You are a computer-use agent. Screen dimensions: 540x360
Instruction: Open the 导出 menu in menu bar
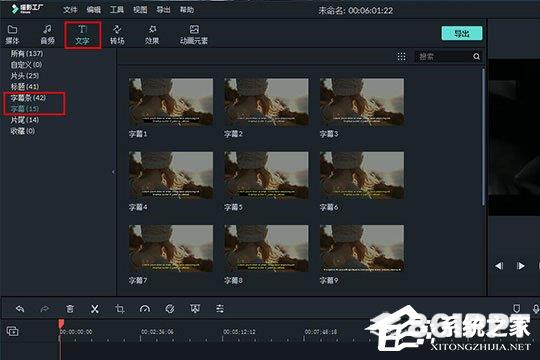point(163,10)
